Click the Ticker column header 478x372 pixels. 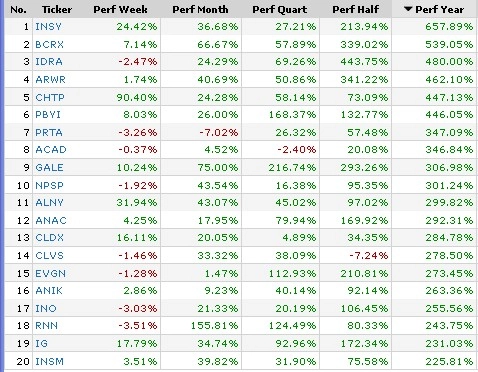pos(57,9)
